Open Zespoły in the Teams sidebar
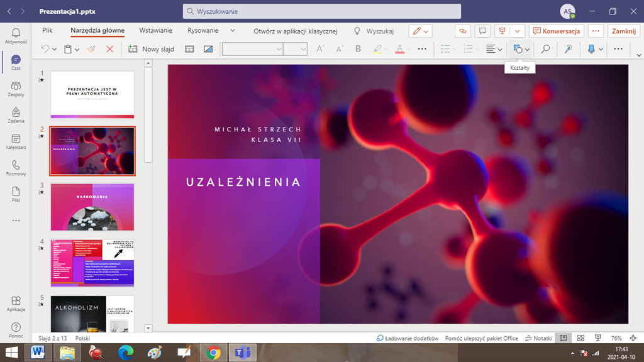This screenshot has width=644, height=362. click(x=16, y=89)
